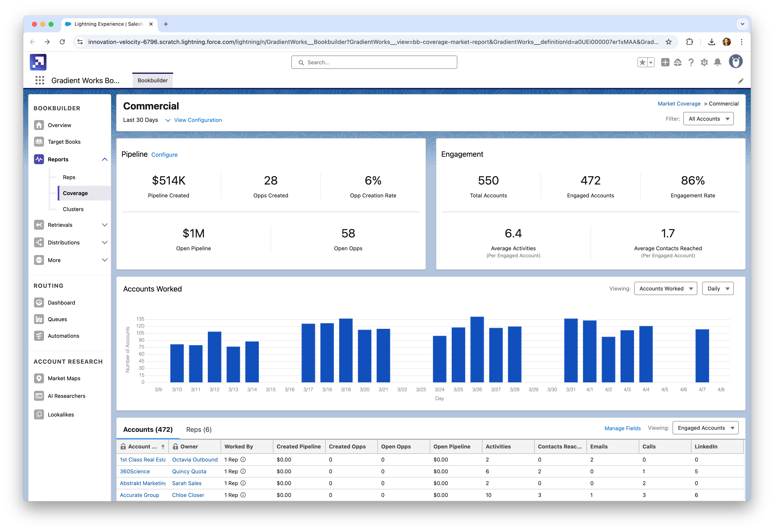The width and height of the screenshot is (774, 532).
Task: Select Clusters under Reports
Action: [x=73, y=209]
